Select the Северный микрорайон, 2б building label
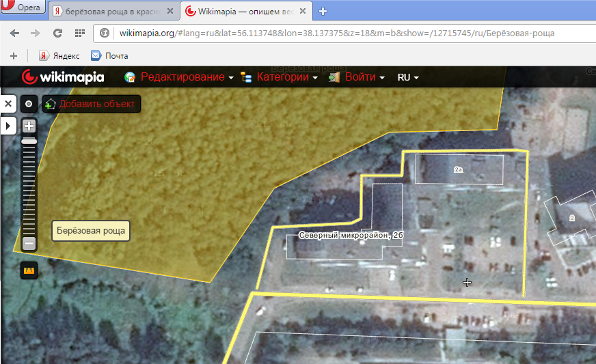This screenshot has height=364, width=596. pyautogui.click(x=351, y=235)
